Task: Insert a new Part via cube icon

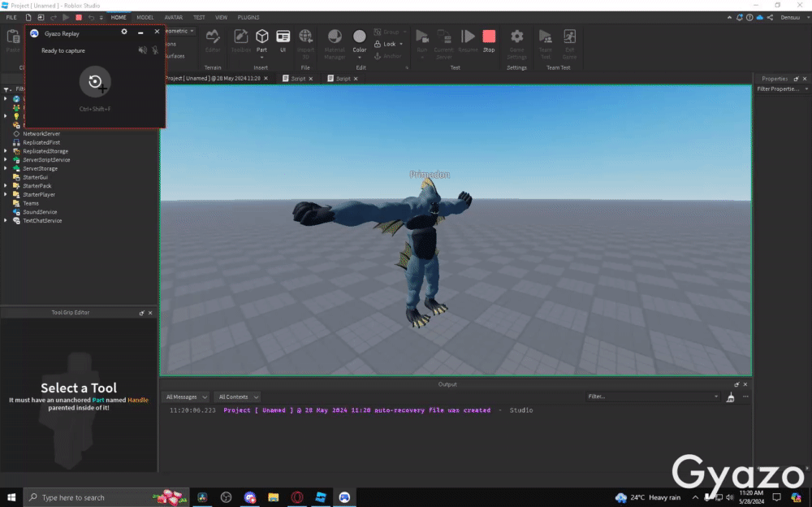Action: [x=262, y=41]
